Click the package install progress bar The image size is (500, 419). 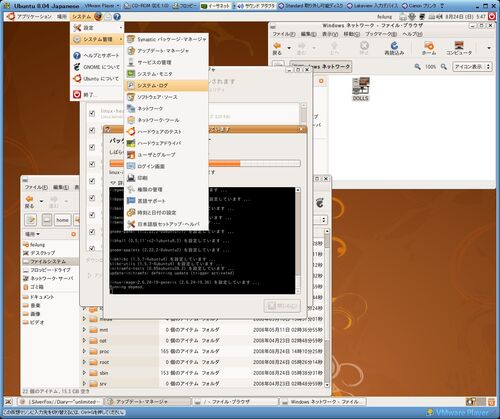pyautogui.click(x=205, y=163)
